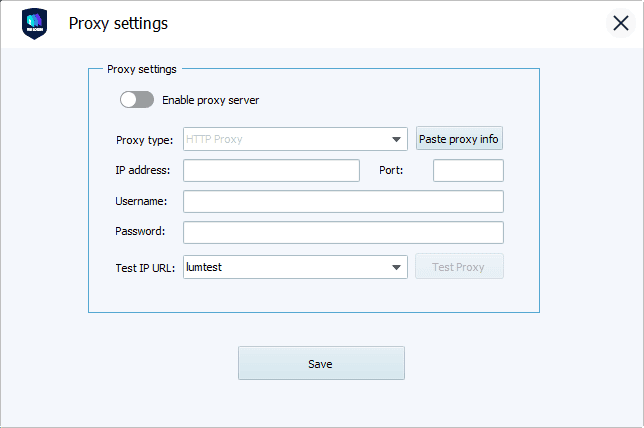Click the "Test IP URL:" label
This screenshot has height=428, width=644.
click(145, 268)
